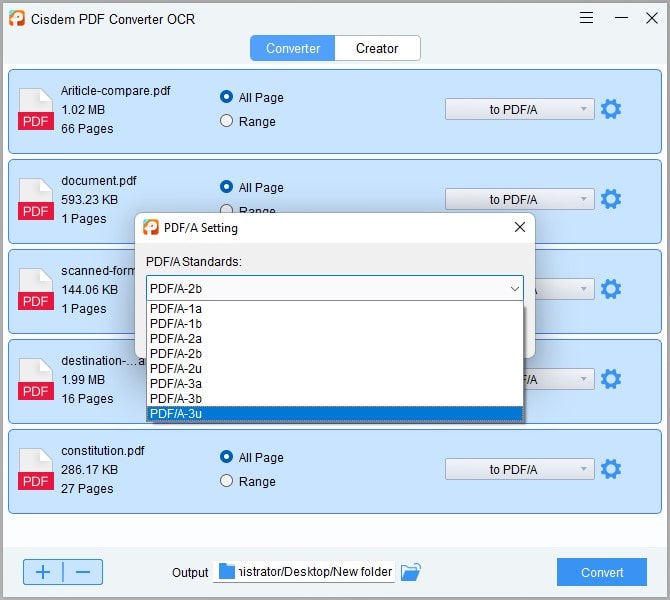Viewport: 670px width, 600px height.
Task: Browse output folder with open-folder icon
Action: tap(411, 572)
